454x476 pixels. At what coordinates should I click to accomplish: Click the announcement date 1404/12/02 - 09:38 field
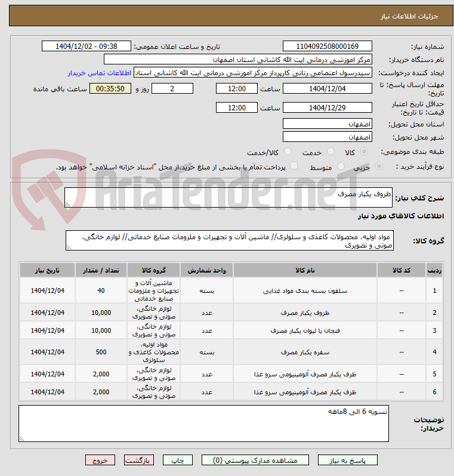tap(87, 46)
